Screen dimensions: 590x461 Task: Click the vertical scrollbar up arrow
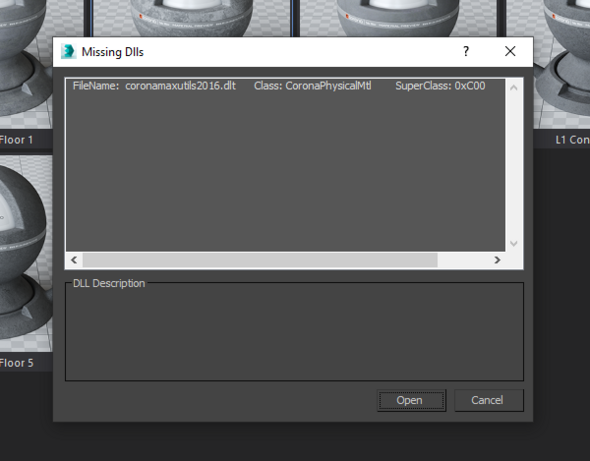514,88
